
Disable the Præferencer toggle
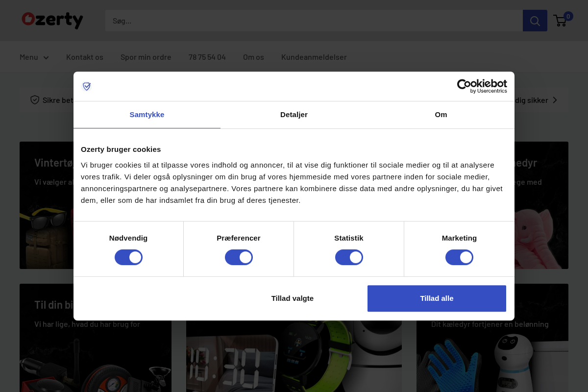pyautogui.click(x=239, y=257)
